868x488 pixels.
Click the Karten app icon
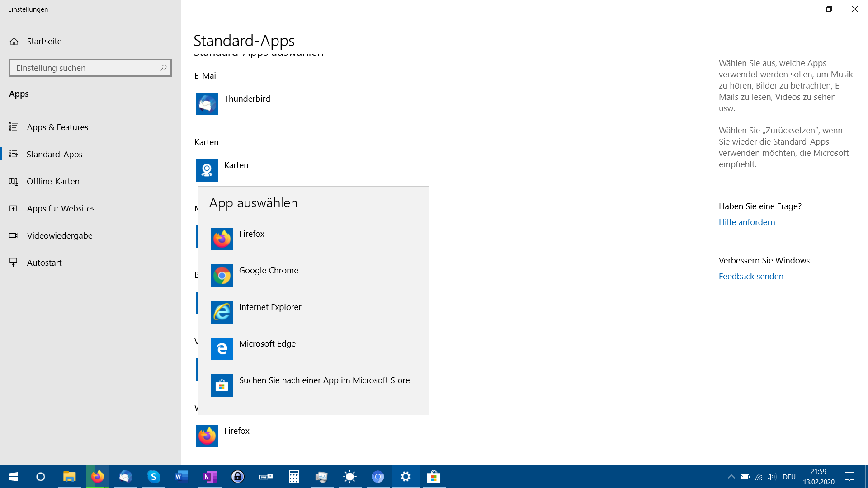207,170
